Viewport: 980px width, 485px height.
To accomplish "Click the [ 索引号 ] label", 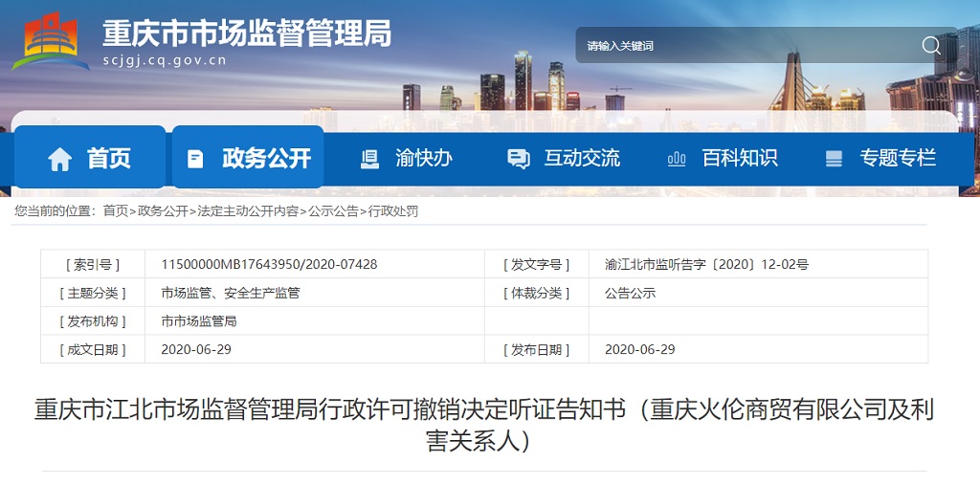I will (93, 264).
